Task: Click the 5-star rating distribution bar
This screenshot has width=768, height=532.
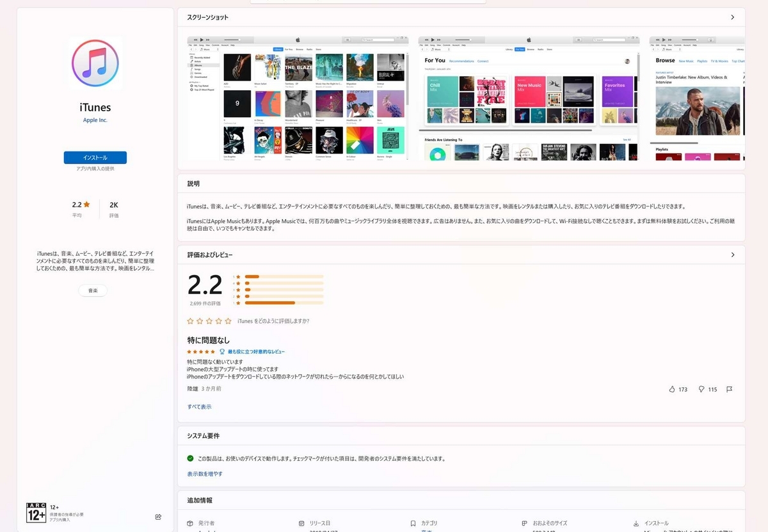Action: click(x=284, y=276)
